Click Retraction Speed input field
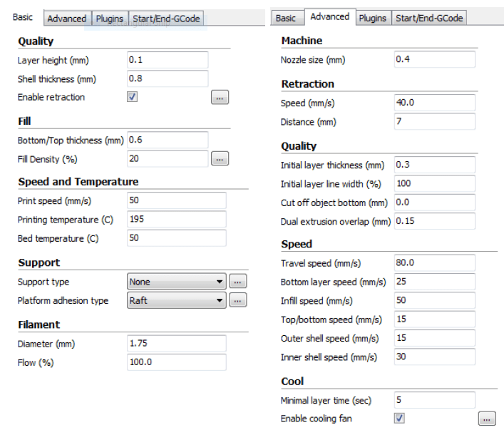 [435, 103]
